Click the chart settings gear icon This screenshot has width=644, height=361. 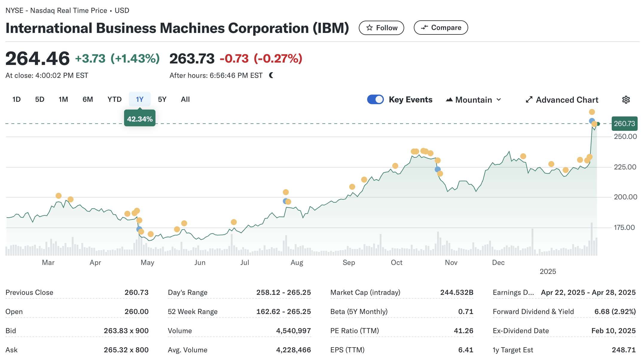626,100
